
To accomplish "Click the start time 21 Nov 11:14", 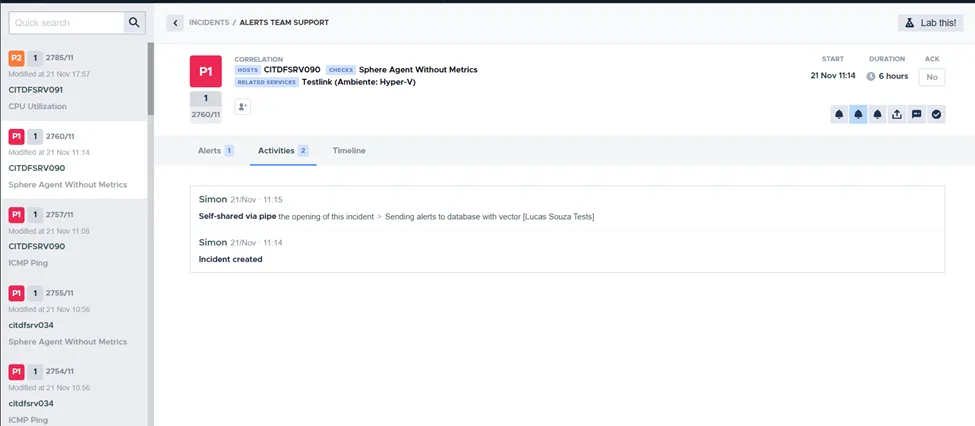I will pos(833,76).
